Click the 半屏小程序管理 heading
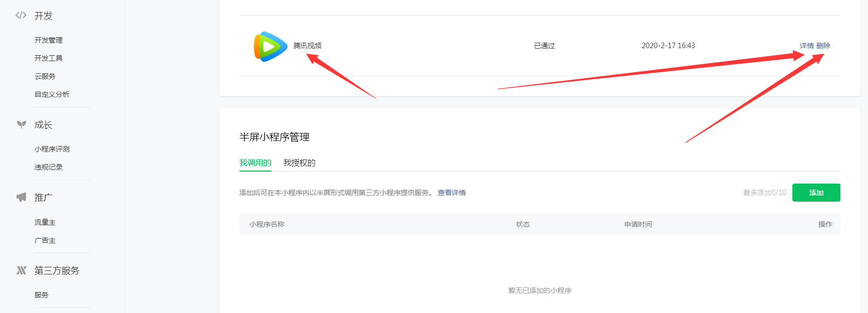The height and width of the screenshot is (313, 868). click(x=274, y=137)
